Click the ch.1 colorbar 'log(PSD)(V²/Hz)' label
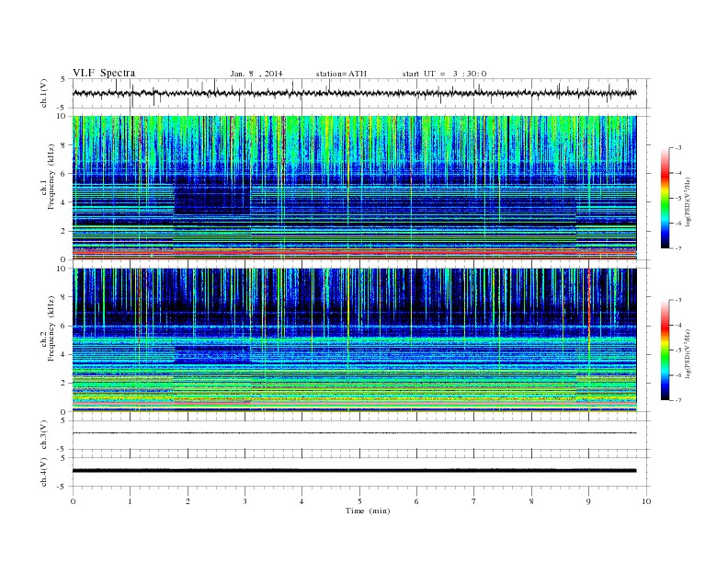728x563 pixels. click(x=689, y=201)
